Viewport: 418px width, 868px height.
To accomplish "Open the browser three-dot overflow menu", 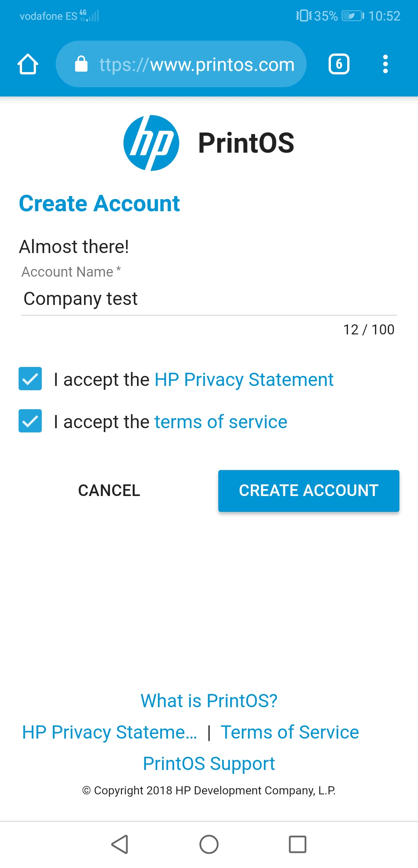I will tap(385, 64).
